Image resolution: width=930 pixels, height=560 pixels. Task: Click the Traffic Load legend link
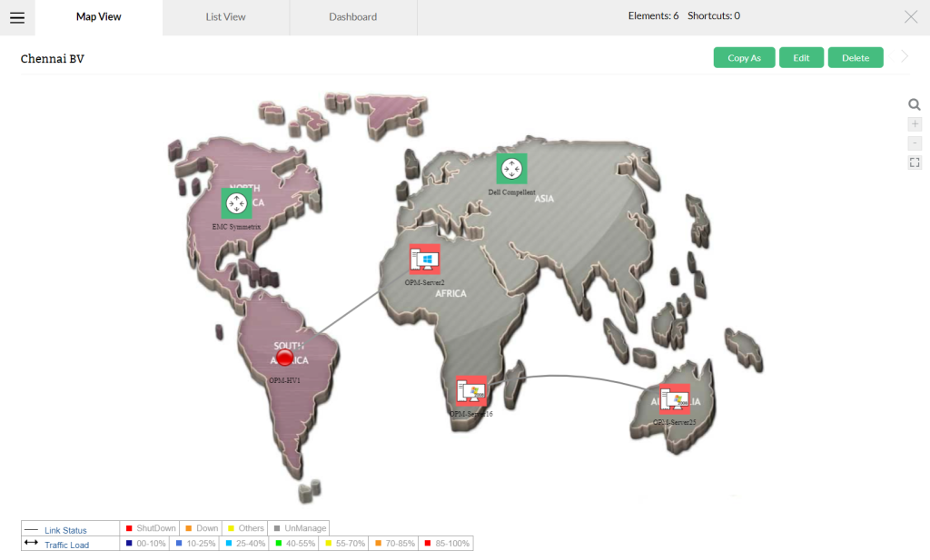pos(66,545)
